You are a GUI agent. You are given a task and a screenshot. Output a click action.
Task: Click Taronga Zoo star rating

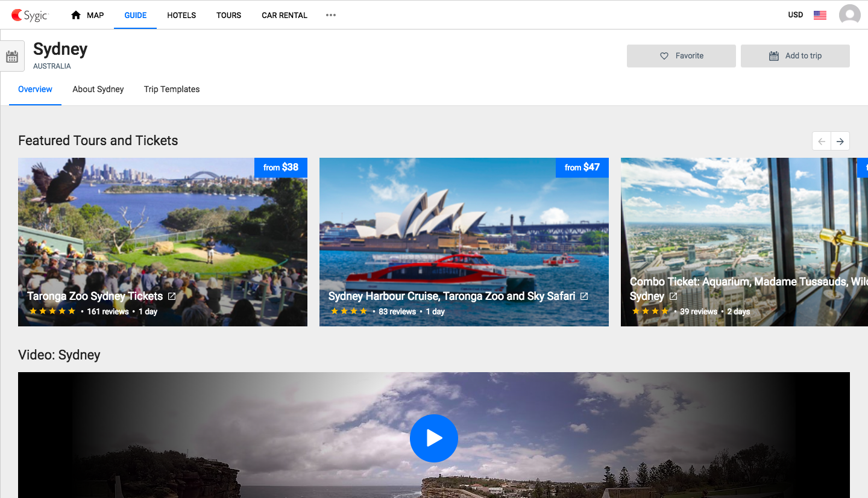click(52, 311)
